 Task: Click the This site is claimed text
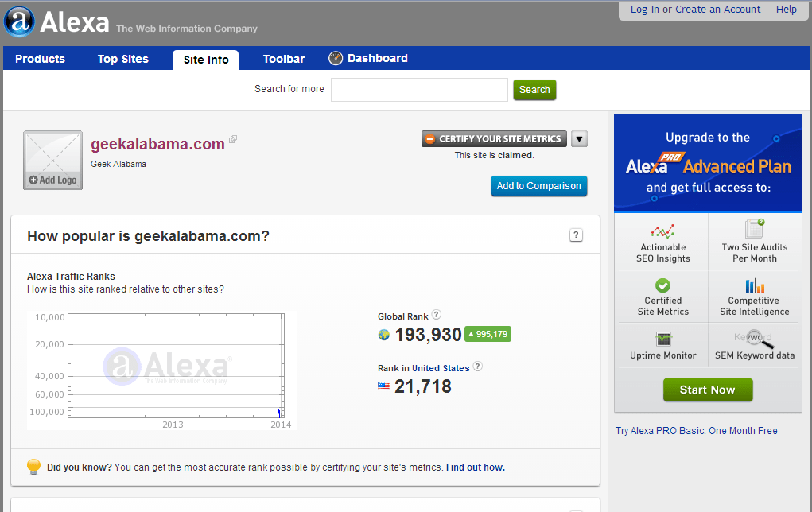tap(494, 155)
